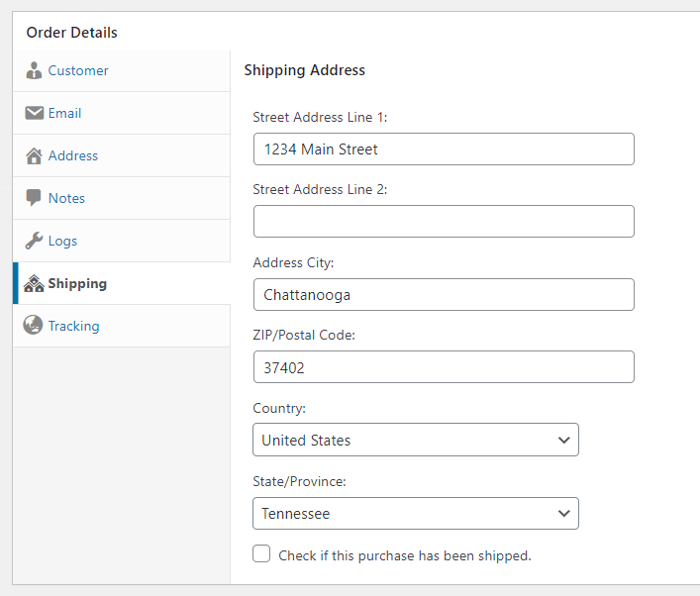
Task: Select the Logs tab label
Action: (62, 241)
